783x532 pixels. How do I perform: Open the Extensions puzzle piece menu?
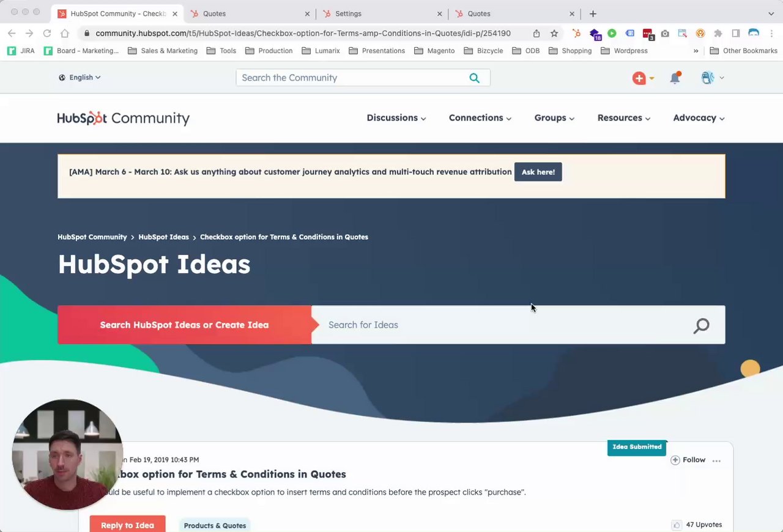(718, 33)
